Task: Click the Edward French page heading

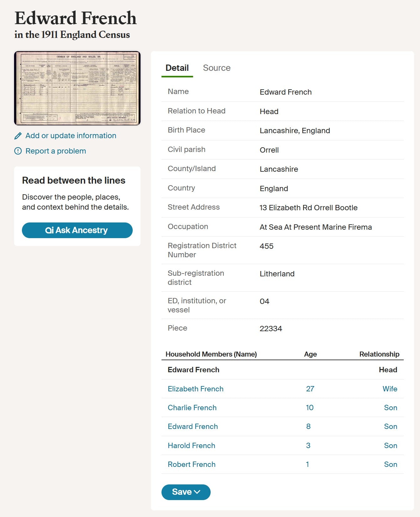Action: coord(75,18)
